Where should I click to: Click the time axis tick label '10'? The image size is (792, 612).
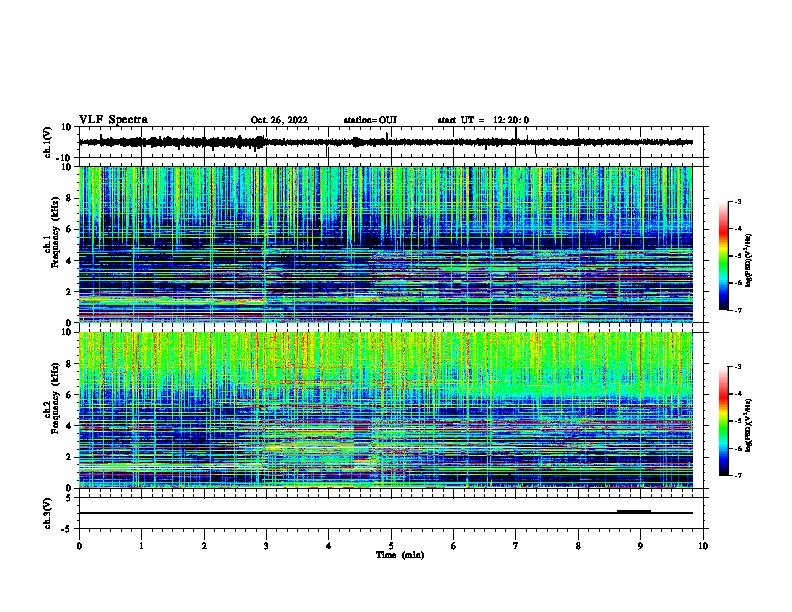tap(703, 546)
